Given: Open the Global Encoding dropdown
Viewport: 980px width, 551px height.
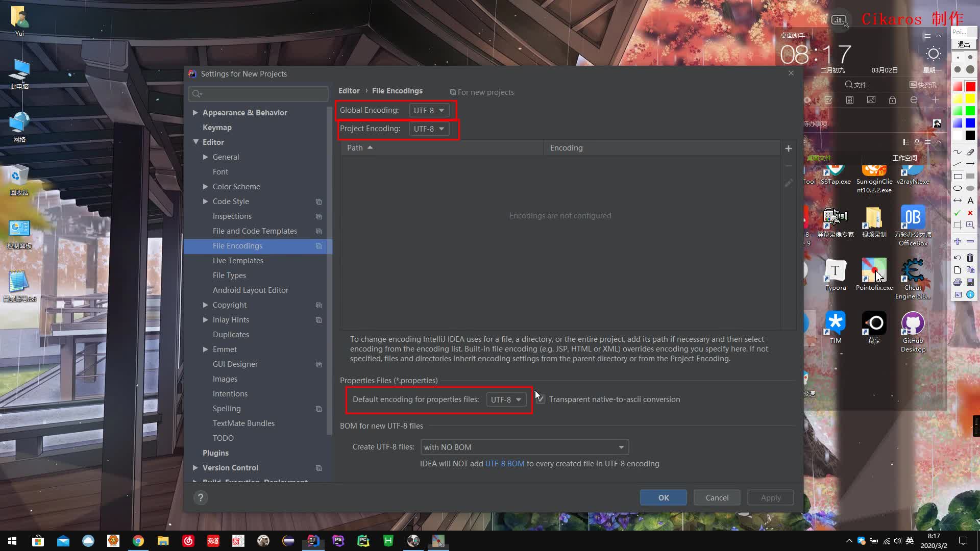Looking at the screenshot, I should click(429, 110).
